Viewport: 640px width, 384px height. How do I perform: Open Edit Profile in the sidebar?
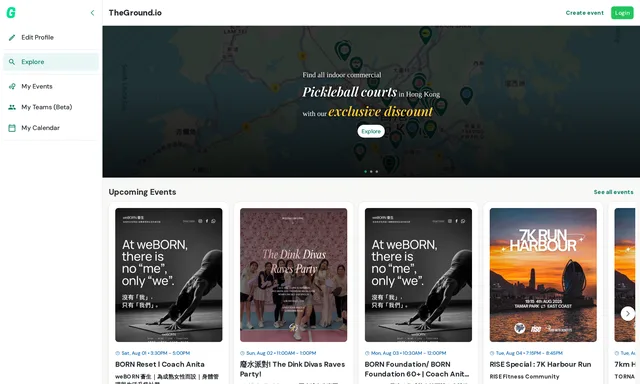[51, 38]
